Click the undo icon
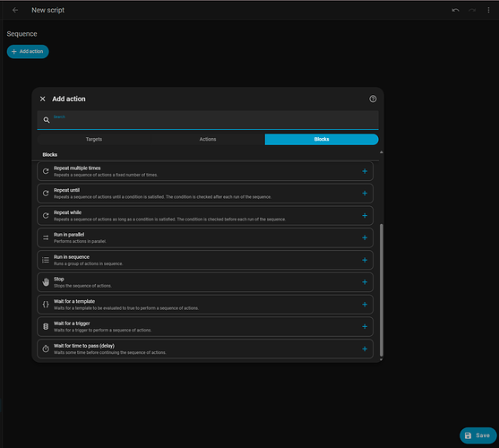 (455, 10)
